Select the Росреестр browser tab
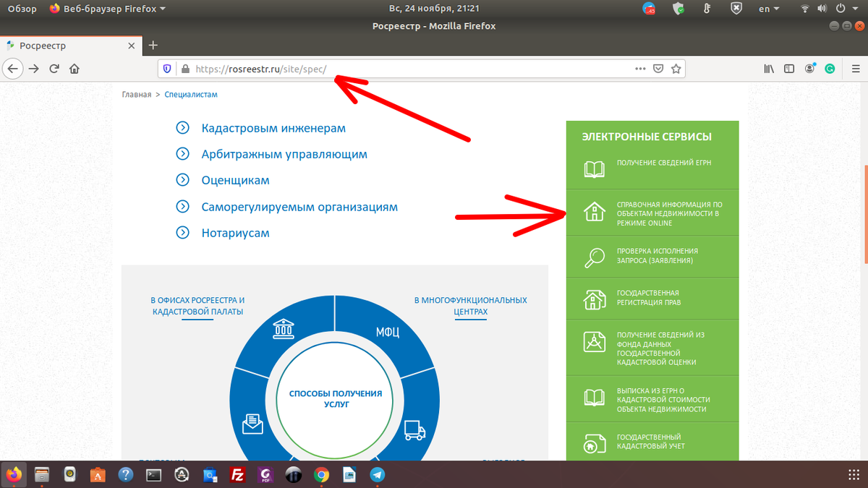The height and width of the screenshot is (488, 868). 70,46
